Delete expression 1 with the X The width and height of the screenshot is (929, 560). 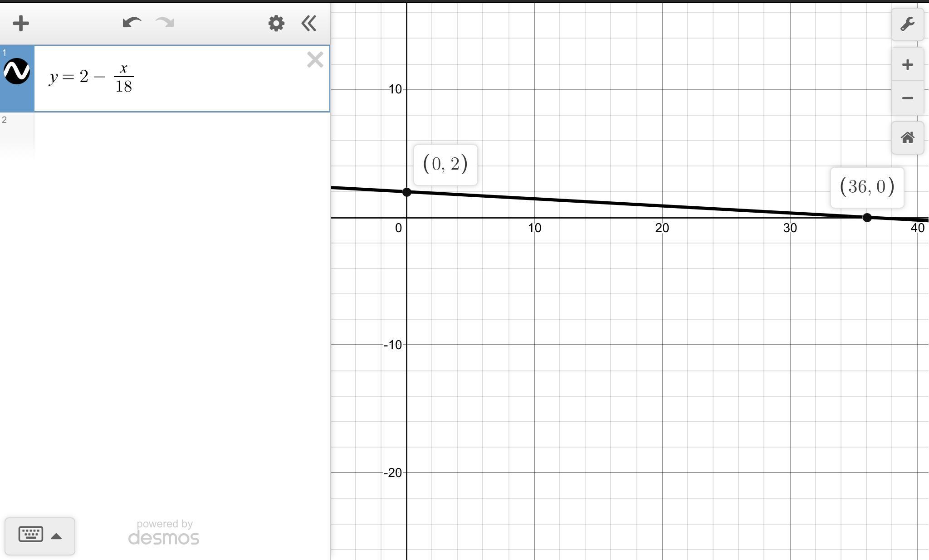pyautogui.click(x=315, y=60)
